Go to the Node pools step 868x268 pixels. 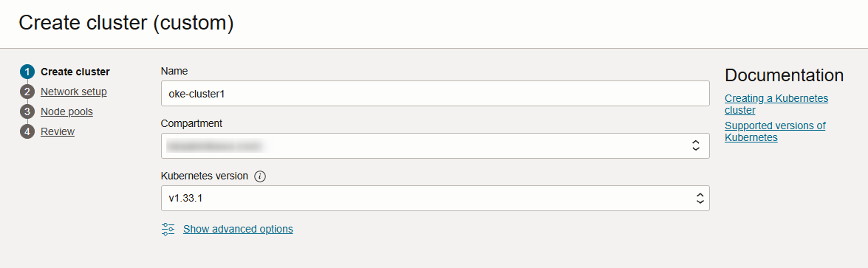point(66,112)
